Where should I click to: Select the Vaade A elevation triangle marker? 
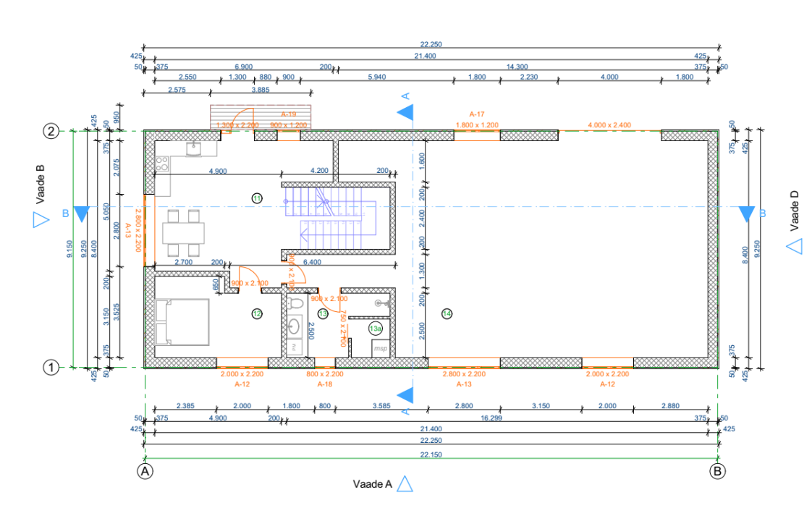405,484
